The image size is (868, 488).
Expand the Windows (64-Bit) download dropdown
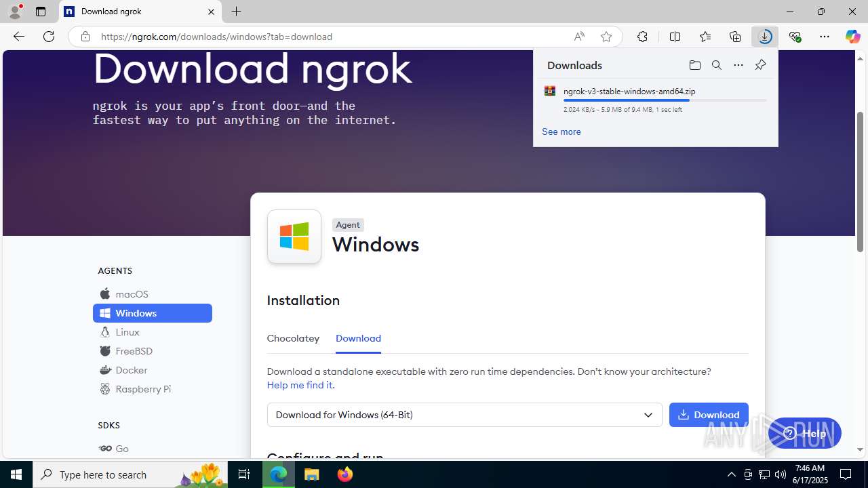tap(465, 415)
